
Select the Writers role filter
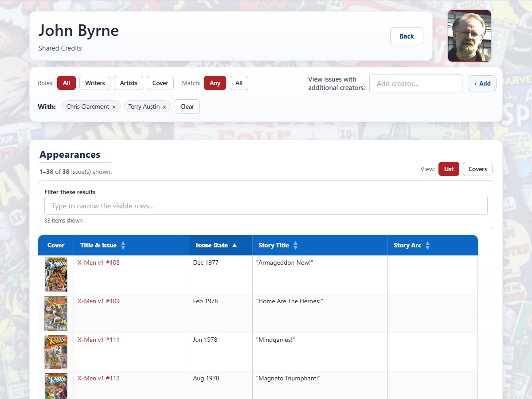point(95,83)
